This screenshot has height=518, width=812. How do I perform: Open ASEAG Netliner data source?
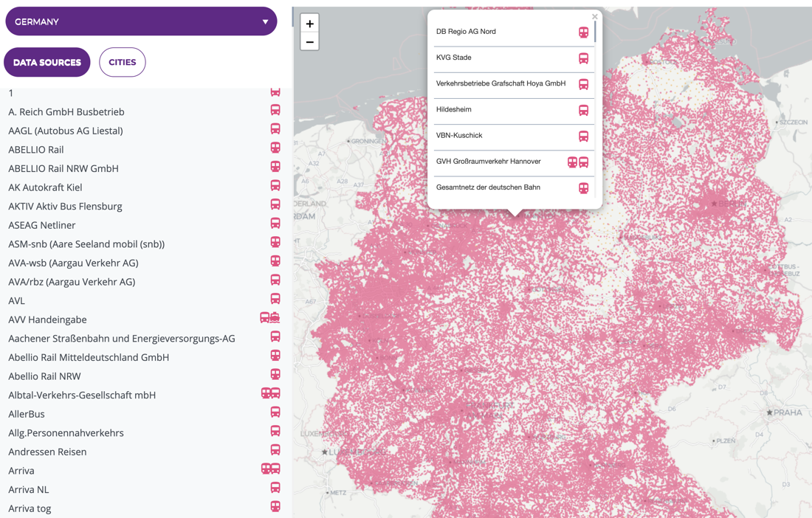tap(42, 225)
